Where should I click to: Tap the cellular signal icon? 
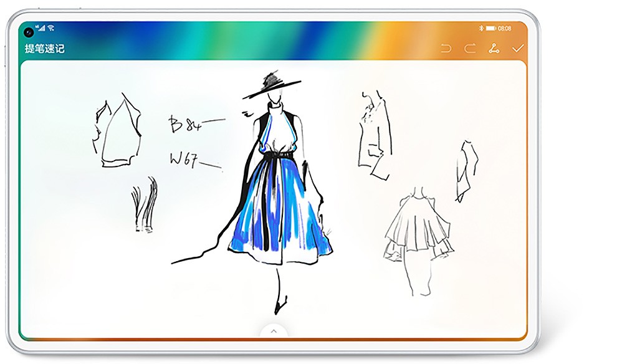41,29
